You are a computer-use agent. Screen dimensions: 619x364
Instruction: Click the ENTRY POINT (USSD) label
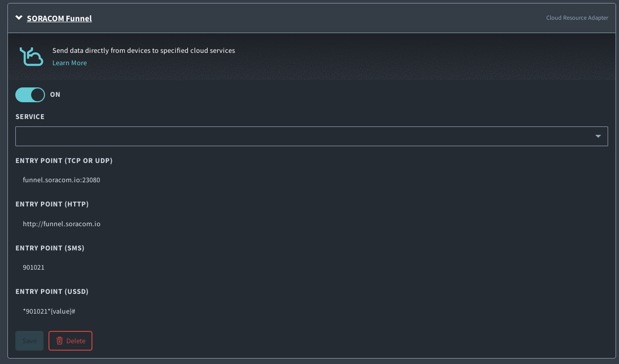(52, 292)
